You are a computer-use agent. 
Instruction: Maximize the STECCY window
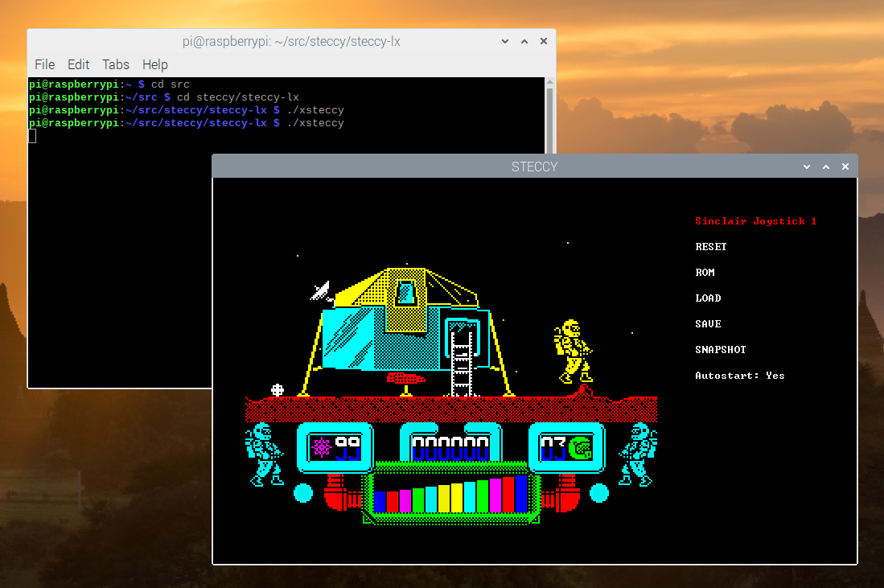pos(826,167)
